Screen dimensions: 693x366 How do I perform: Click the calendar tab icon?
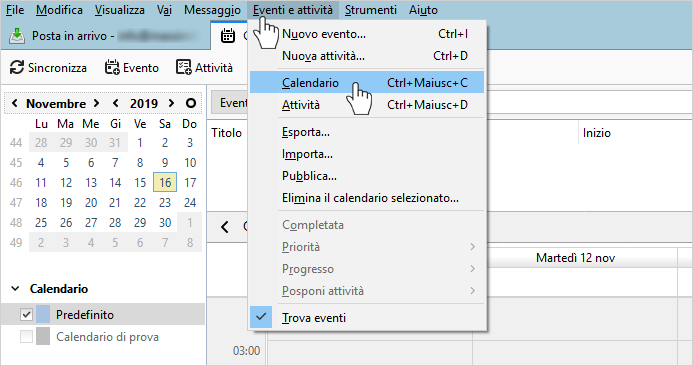tap(228, 36)
